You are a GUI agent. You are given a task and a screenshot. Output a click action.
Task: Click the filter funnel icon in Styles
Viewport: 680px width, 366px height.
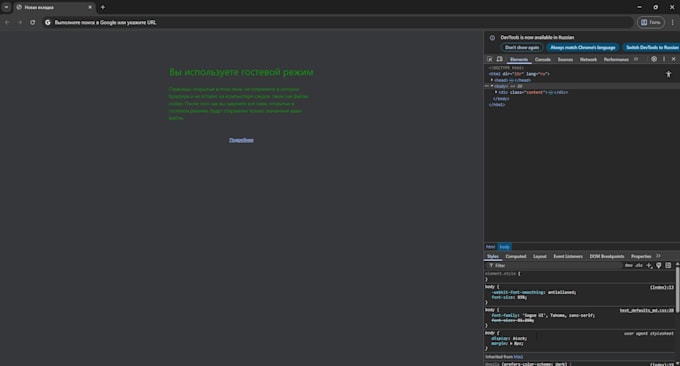coord(491,265)
